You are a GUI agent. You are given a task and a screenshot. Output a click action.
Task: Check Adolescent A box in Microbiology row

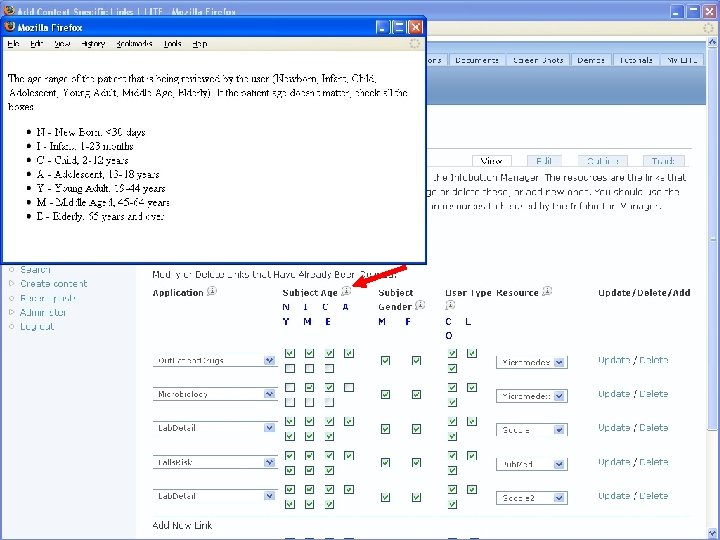click(349, 388)
